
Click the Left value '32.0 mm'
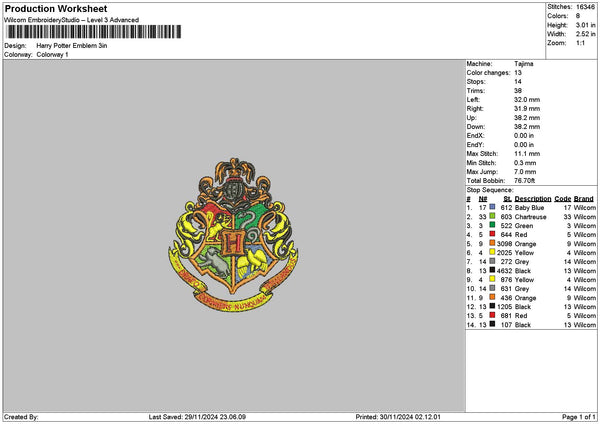(527, 99)
